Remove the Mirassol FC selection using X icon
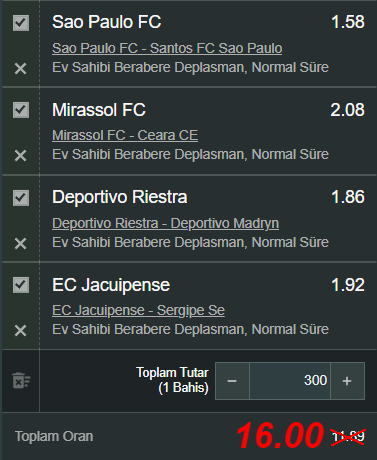Image resolution: width=377 pixels, height=460 pixels. click(20, 156)
